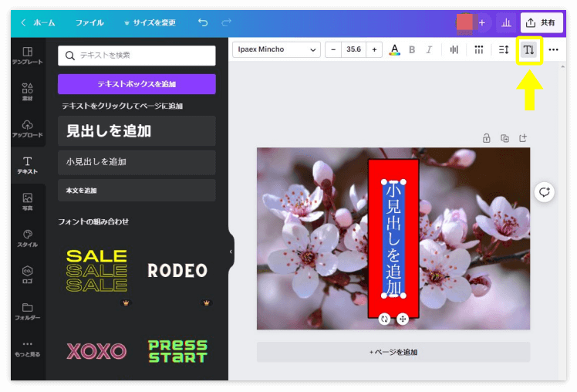Decrease font size with minus button
The image size is (577, 392).
333,49
